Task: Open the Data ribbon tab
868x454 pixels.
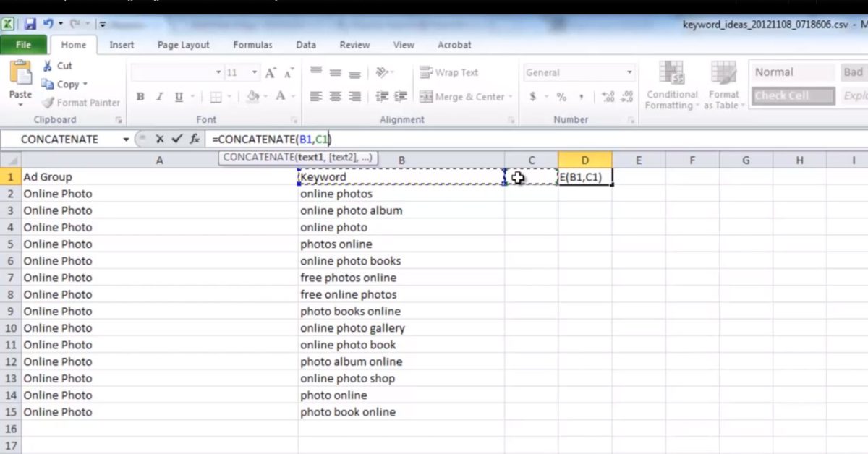Action: pyautogui.click(x=306, y=45)
